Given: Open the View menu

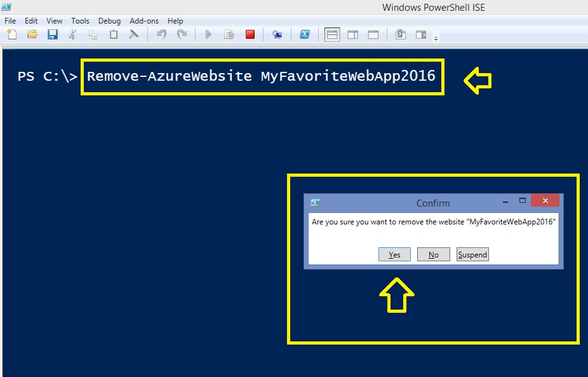Looking at the screenshot, I should point(55,21).
